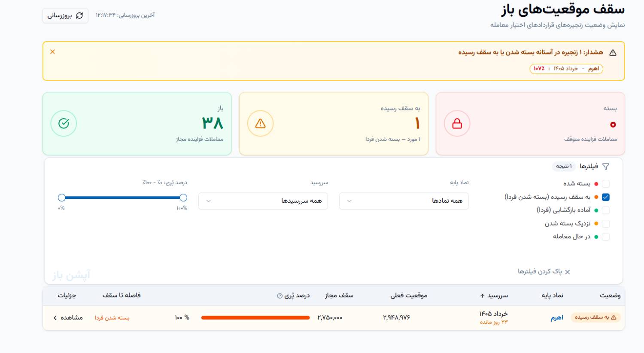Click the sort arrow beside سررسید column
The width and height of the screenshot is (644, 353).
click(x=482, y=296)
